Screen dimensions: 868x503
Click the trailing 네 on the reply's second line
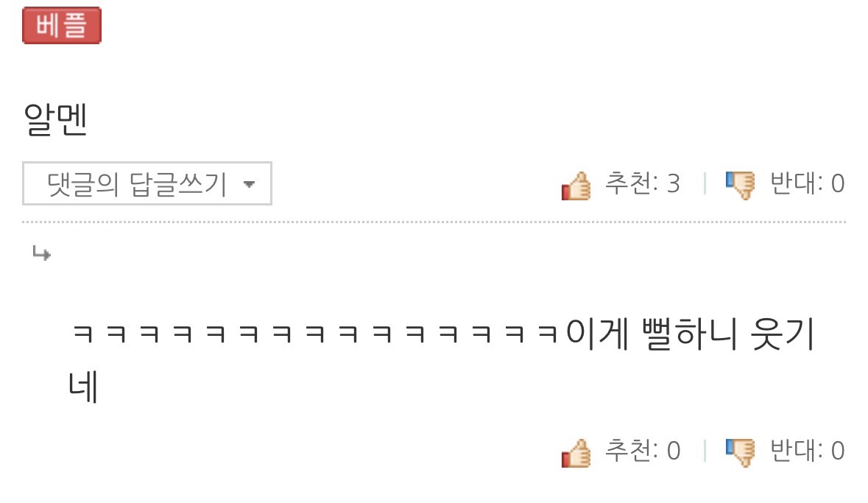coord(83,387)
